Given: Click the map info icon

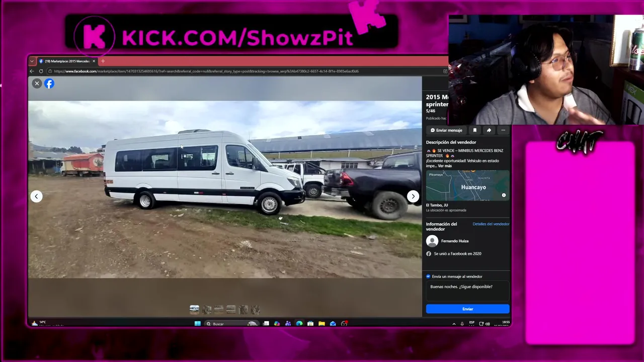Looking at the screenshot, I should click(x=504, y=195).
